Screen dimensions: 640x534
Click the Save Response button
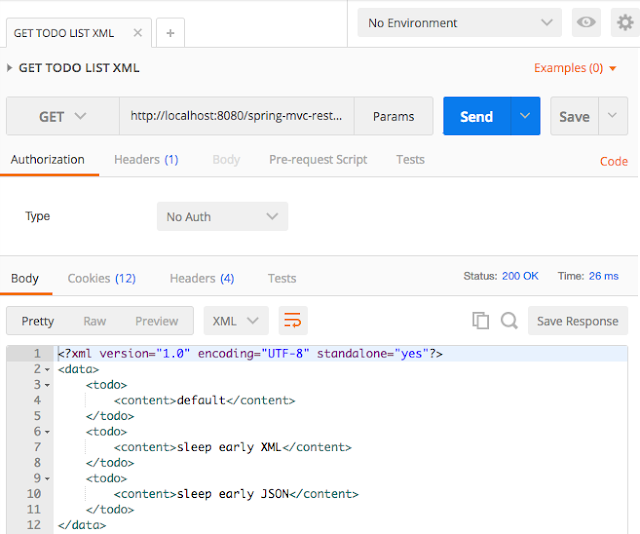[577, 321]
